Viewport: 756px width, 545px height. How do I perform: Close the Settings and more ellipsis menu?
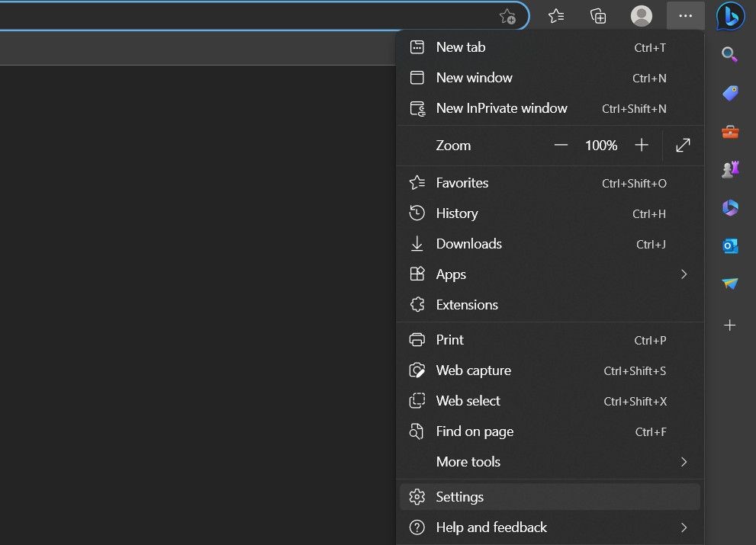coord(685,16)
